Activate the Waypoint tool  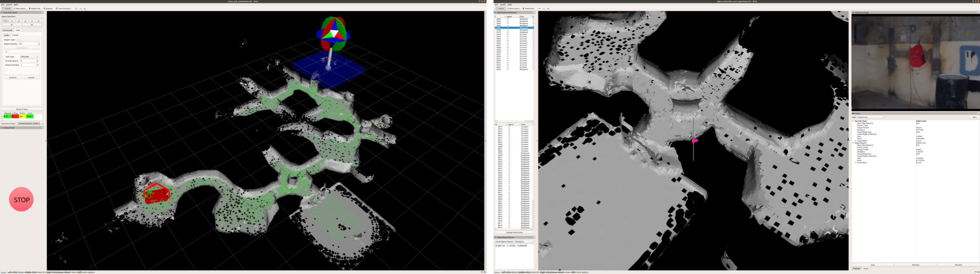pos(48,8)
